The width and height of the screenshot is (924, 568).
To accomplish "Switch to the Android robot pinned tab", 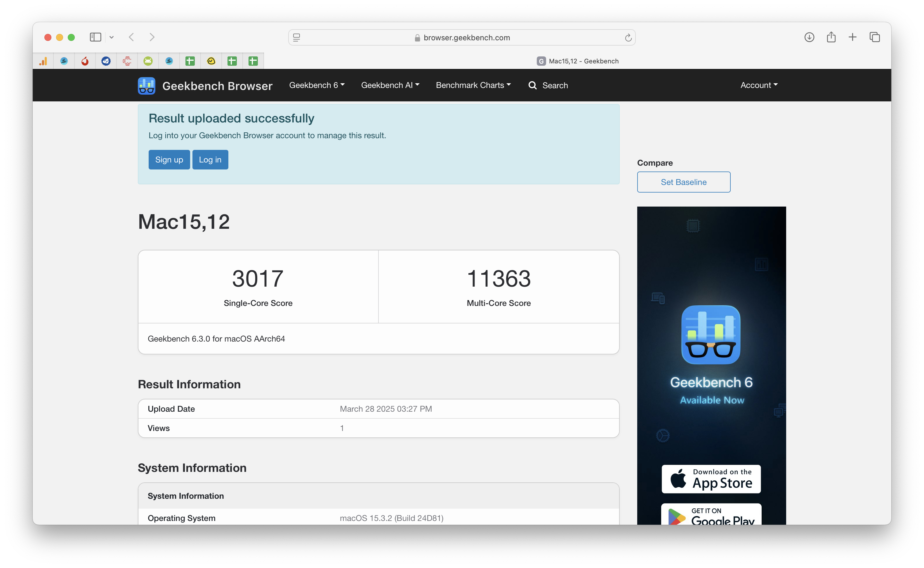I will (x=148, y=61).
